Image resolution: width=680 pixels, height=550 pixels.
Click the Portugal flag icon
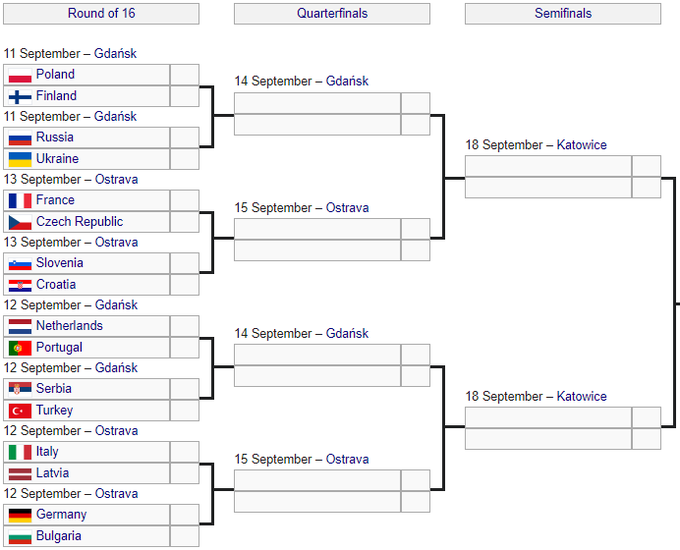pos(19,348)
